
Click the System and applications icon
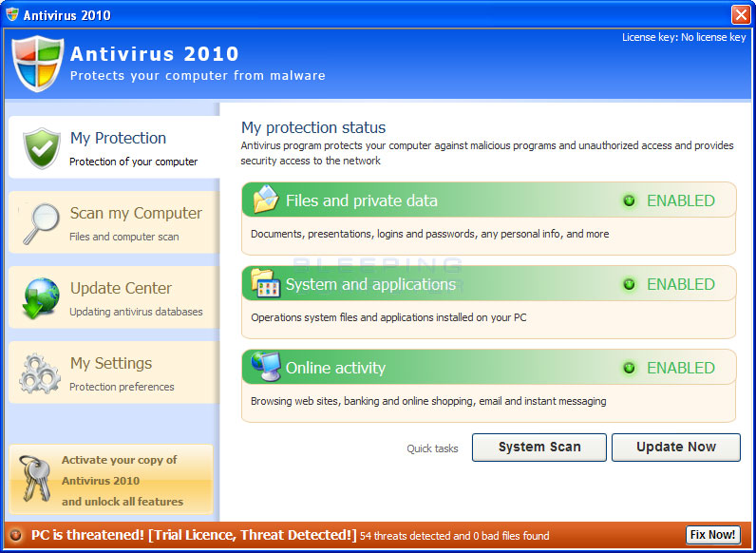click(266, 283)
